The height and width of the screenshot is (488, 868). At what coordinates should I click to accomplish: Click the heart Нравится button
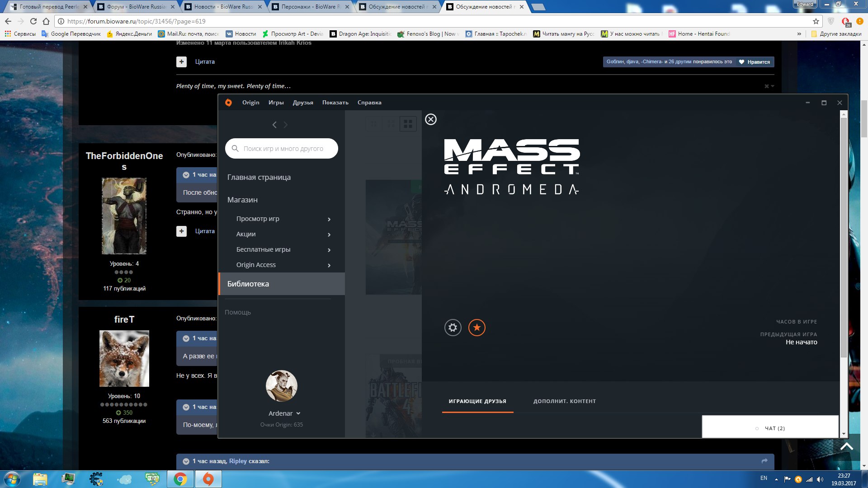755,62
